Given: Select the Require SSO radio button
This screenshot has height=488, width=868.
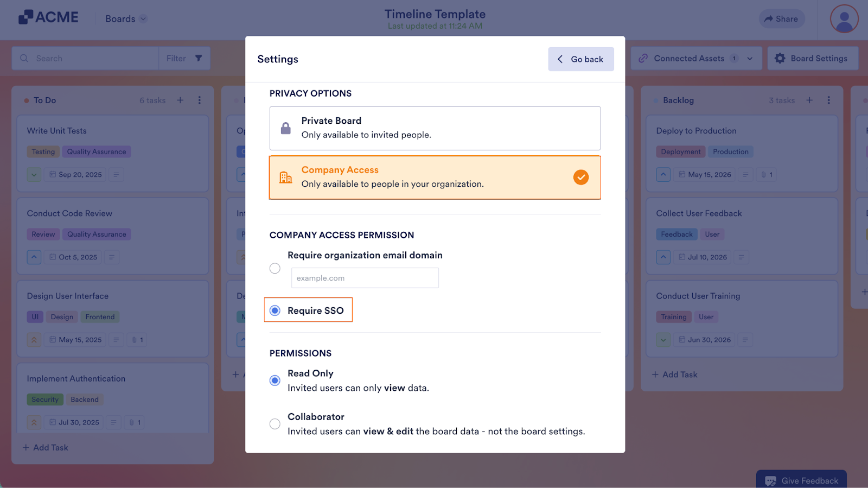Looking at the screenshot, I should click(x=275, y=310).
